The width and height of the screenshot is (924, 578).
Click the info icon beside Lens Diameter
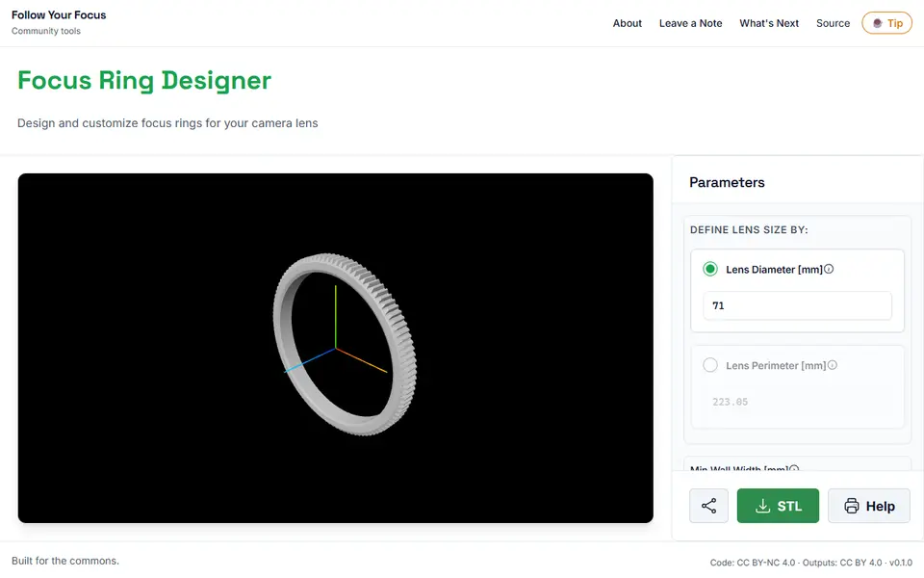(829, 269)
